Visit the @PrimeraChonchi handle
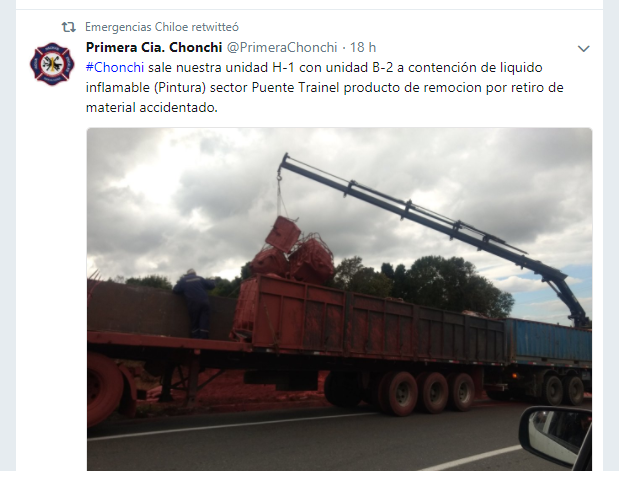 pyautogui.click(x=282, y=47)
